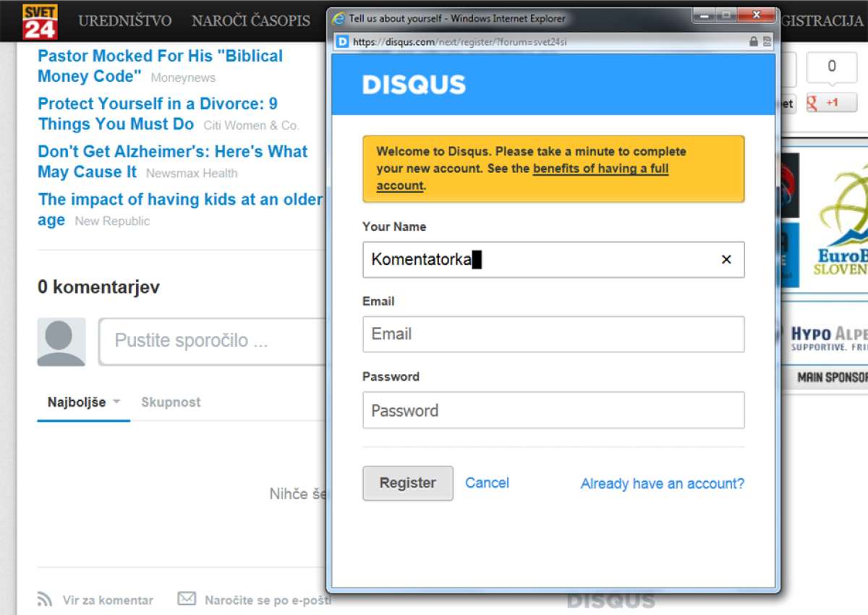Clear Your Name field with X
868x615 pixels.
[x=726, y=260]
